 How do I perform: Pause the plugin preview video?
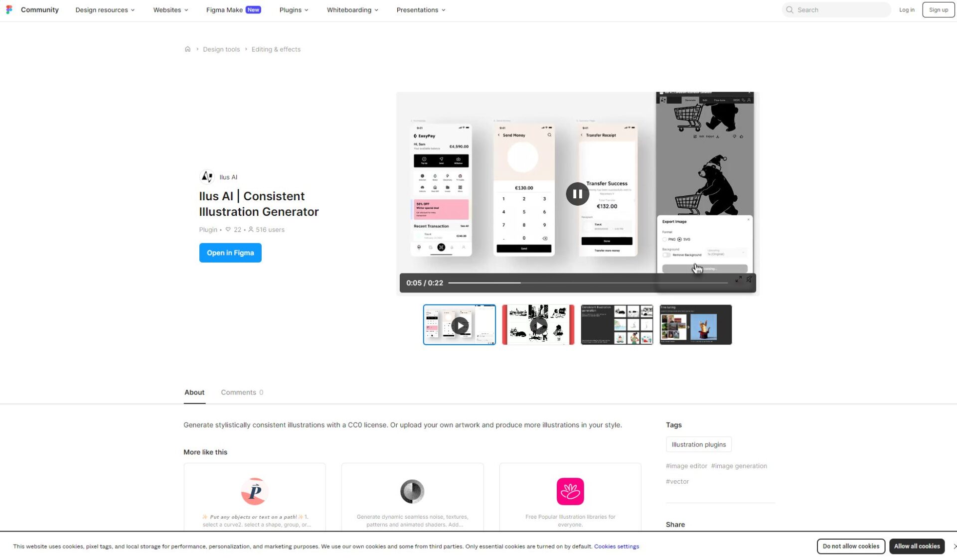coord(577,194)
